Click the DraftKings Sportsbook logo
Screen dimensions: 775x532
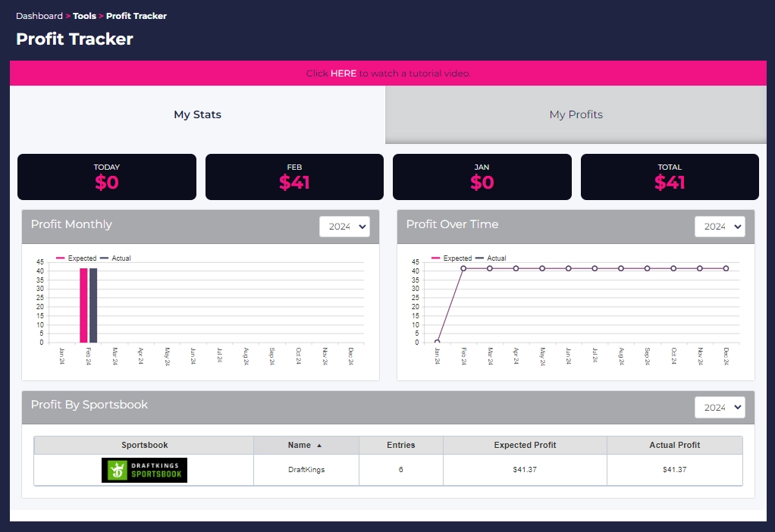(x=143, y=470)
